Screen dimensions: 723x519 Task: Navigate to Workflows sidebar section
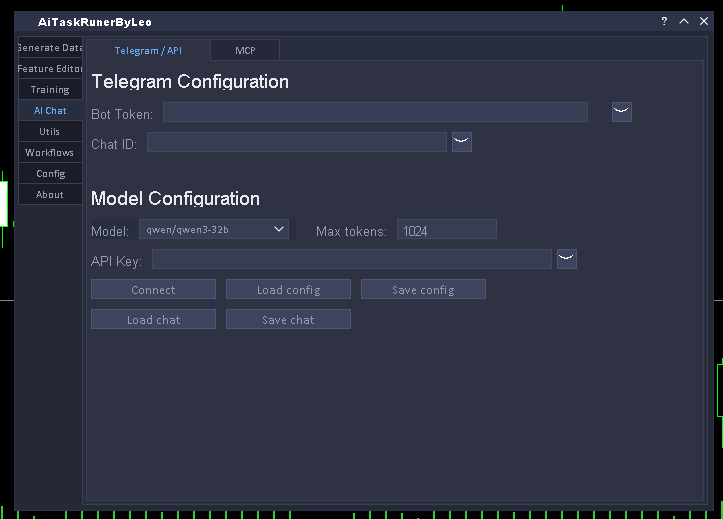(x=50, y=153)
